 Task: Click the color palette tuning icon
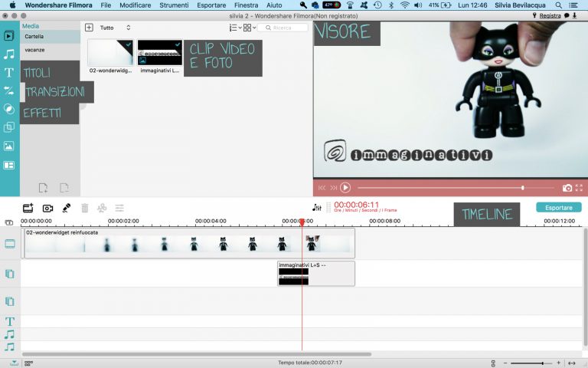tap(102, 208)
